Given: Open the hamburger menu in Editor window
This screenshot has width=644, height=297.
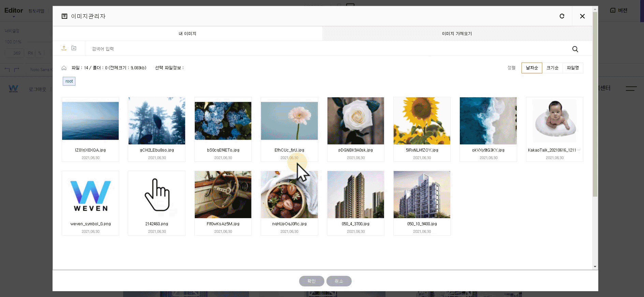Looking at the screenshot, I should 631,88.
